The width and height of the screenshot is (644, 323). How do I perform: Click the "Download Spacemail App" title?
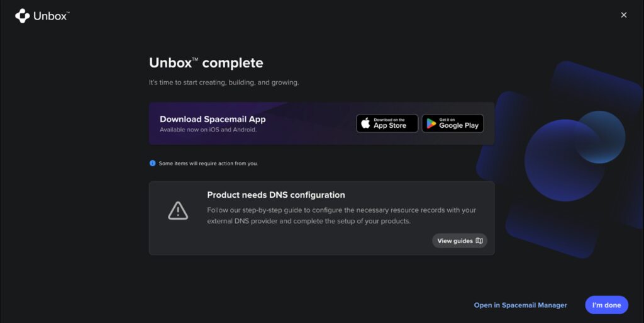213,119
